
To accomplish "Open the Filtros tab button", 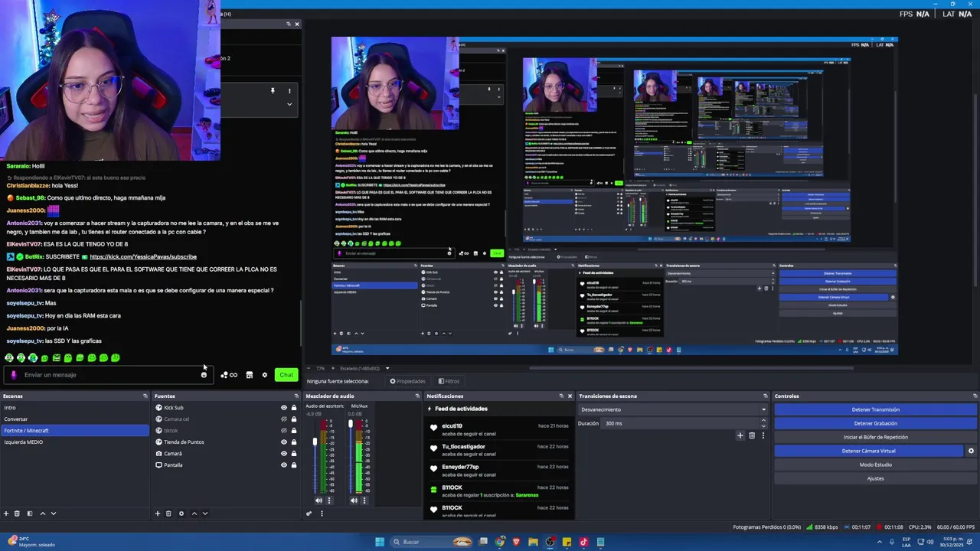I will [449, 381].
